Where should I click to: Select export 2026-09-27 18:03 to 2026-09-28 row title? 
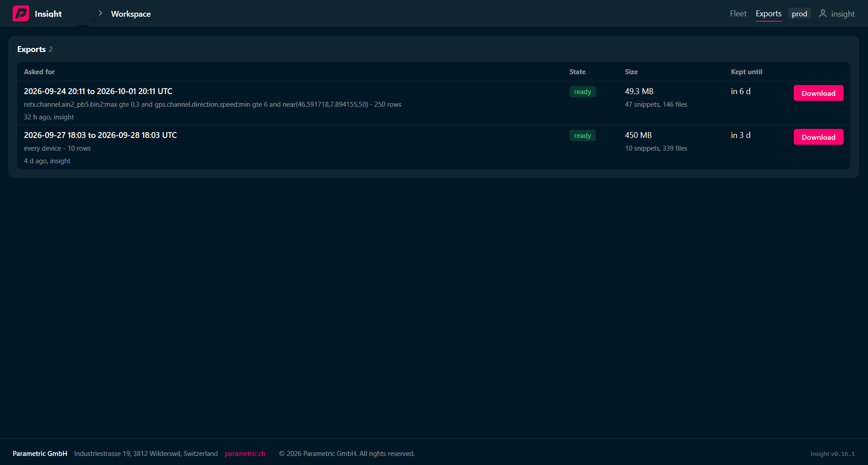pos(101,135)
